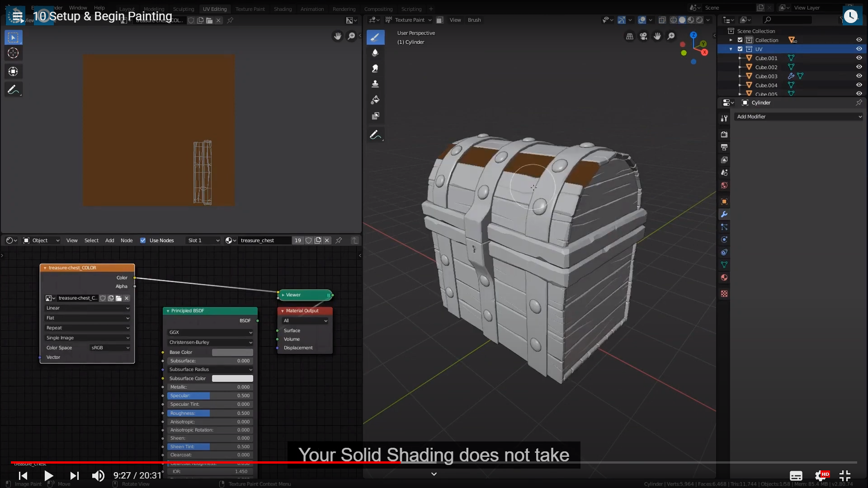Open the Add Modifier dropdown
This screenshot has width=868, height=488.
click(x=799, y=117)
